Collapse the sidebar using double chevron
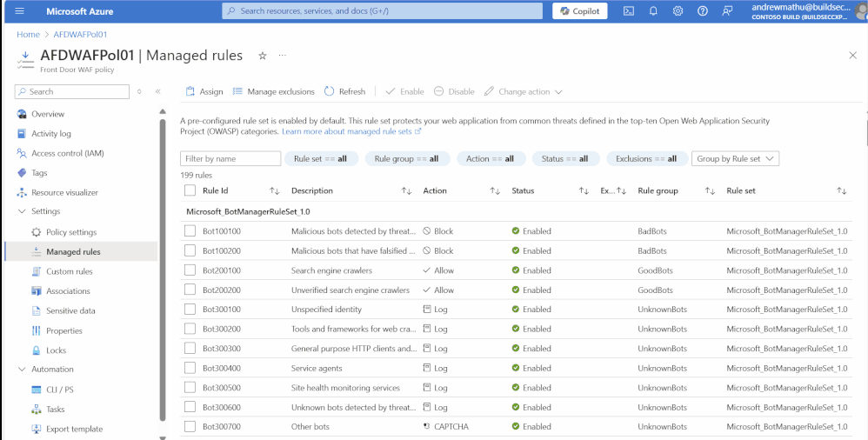868x440 pixels. [157, 91]
